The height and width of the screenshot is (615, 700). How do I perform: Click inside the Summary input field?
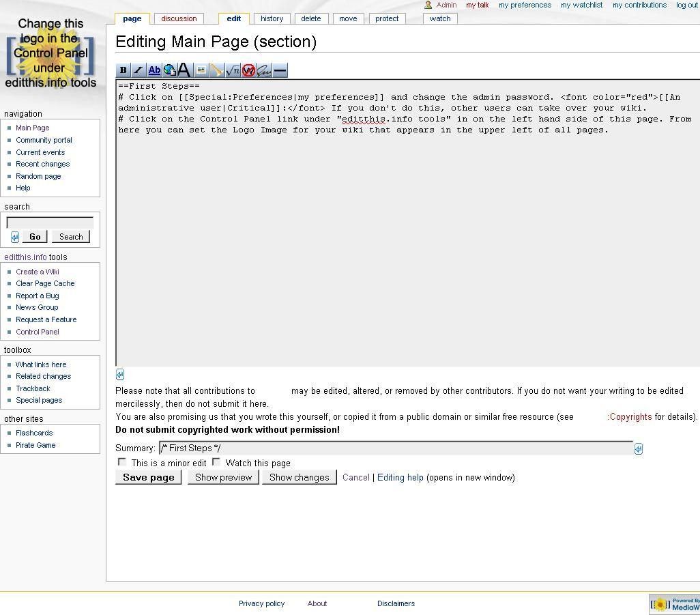[396, 448]
